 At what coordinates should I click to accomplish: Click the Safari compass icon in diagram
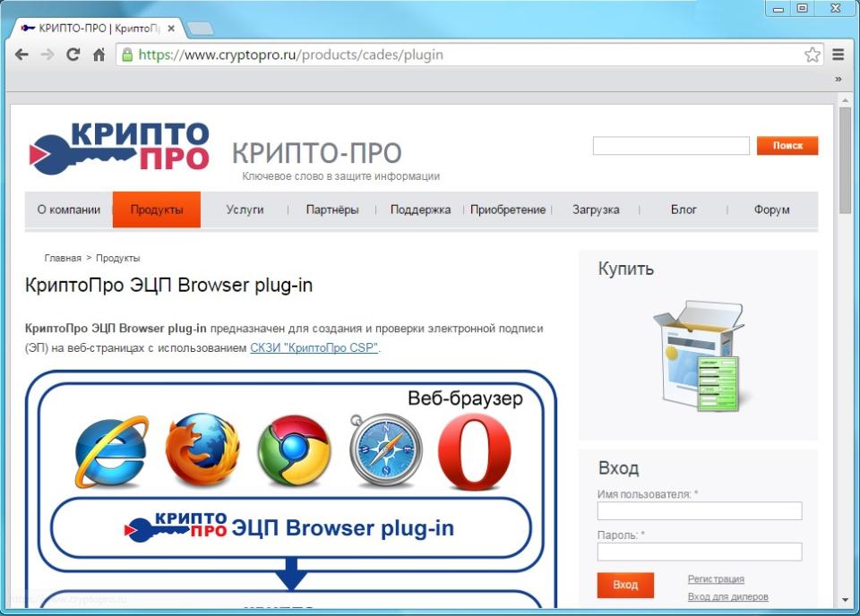[385, 450]
